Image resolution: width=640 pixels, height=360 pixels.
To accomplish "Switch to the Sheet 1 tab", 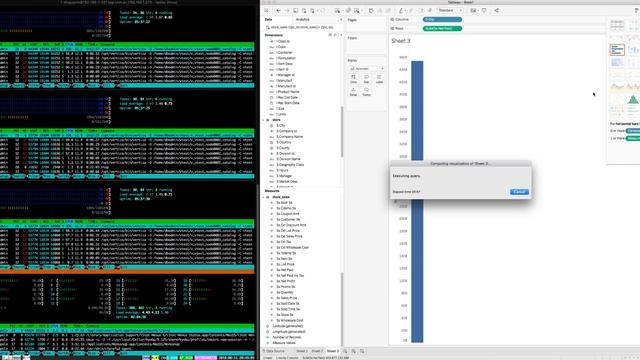I will click(x=302, y=351).
